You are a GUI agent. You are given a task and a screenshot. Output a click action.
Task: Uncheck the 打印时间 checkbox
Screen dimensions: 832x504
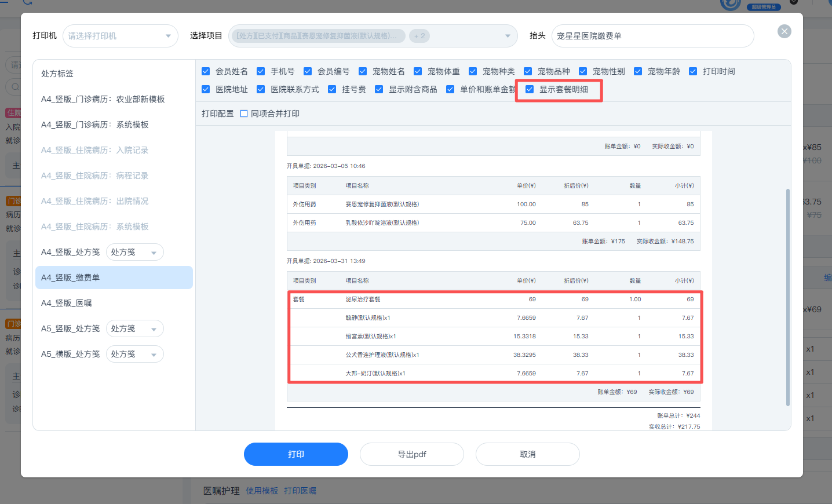[x=693, y=71]
